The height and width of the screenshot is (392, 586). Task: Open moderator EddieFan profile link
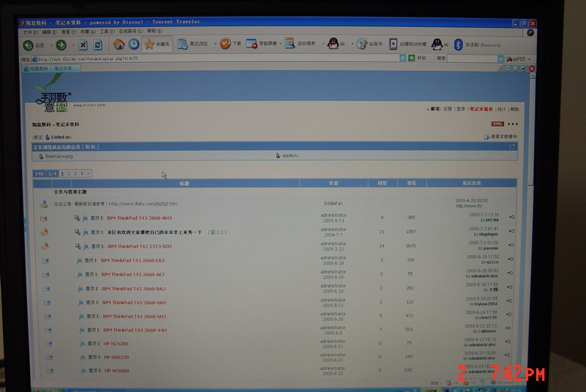pyautogui.click(x=61, y=137)
